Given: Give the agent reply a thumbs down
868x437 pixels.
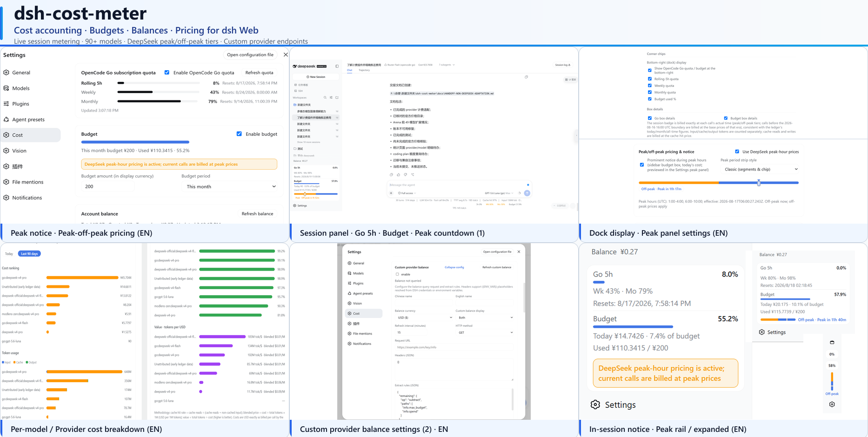Looking at the screenshot, I should pyautogui.click(x=406, y=175).
